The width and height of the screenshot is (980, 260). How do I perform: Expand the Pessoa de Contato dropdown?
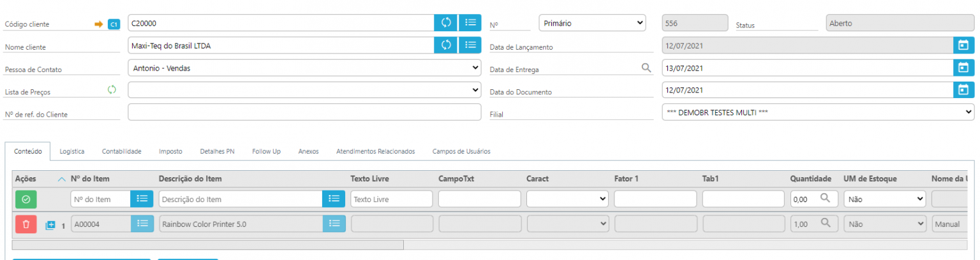(304, 68)
